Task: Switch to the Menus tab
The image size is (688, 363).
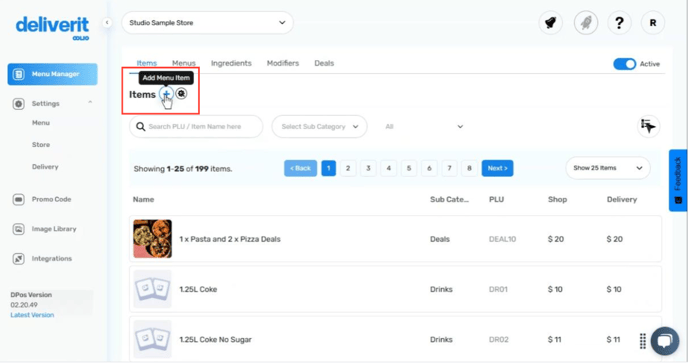Action: pyautogui.click(x=184, y=63)
